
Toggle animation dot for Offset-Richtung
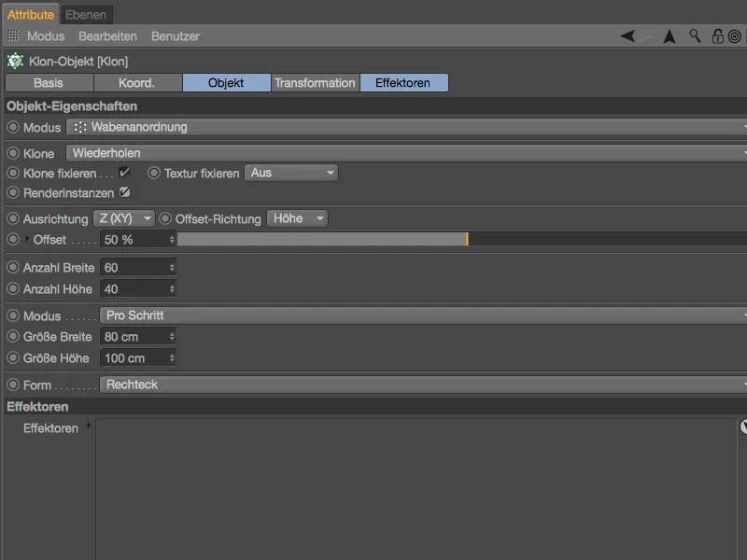tap(165, 218)
